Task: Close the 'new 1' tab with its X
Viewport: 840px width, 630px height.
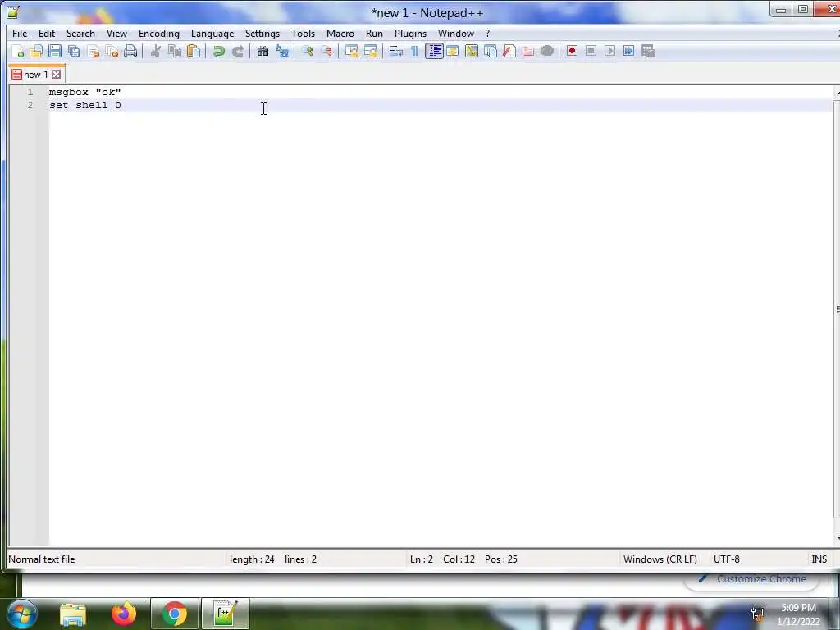Action: tap(57, 75)
